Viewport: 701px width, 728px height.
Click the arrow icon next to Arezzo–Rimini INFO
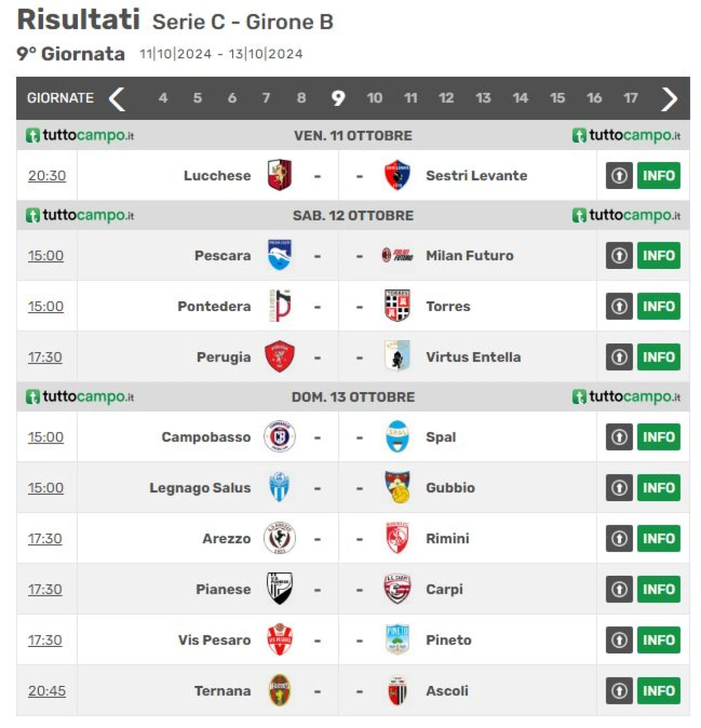619,538
